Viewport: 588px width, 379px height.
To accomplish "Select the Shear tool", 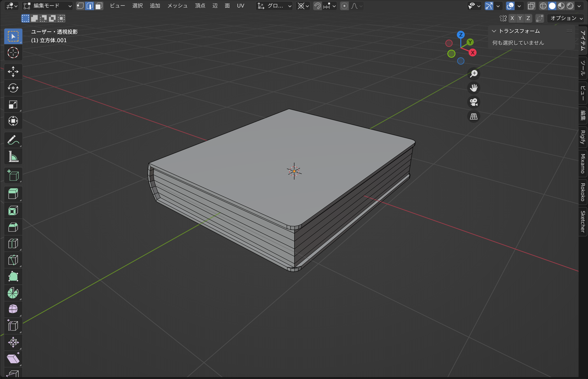I will click(x=13, y=358).
